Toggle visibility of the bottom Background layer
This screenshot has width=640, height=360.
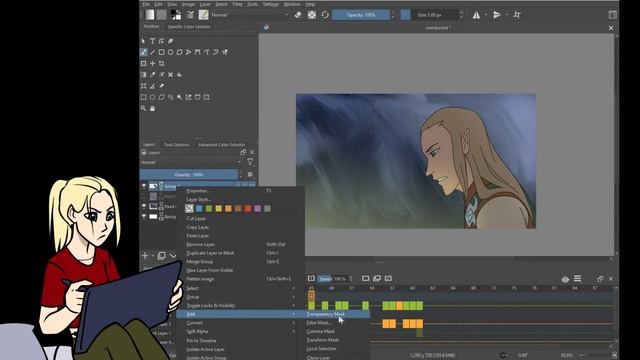coord(144,216)
